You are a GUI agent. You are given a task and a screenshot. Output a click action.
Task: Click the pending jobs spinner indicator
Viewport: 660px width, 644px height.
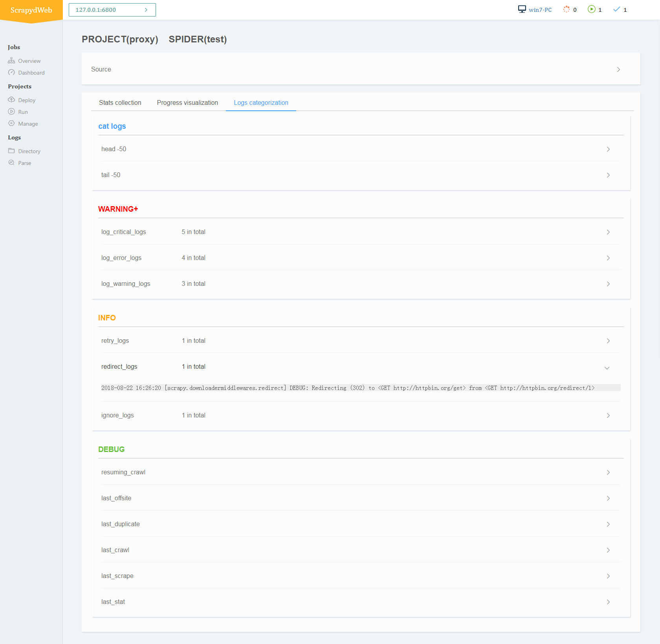coord(566,9)
